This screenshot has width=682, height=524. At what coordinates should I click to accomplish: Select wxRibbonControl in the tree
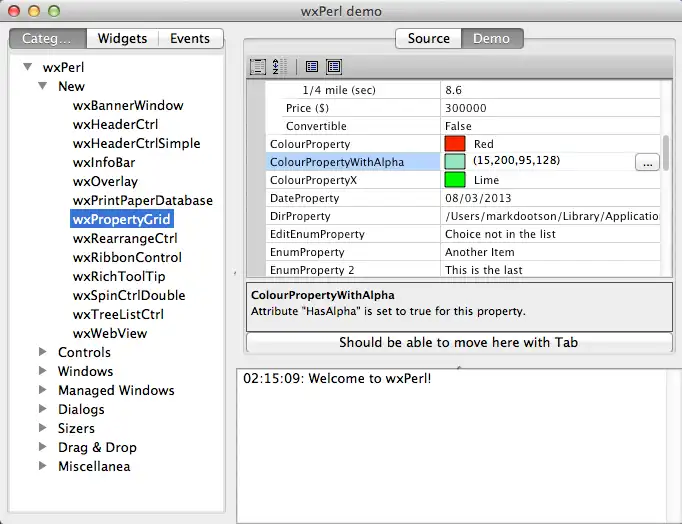click(127, 257)
